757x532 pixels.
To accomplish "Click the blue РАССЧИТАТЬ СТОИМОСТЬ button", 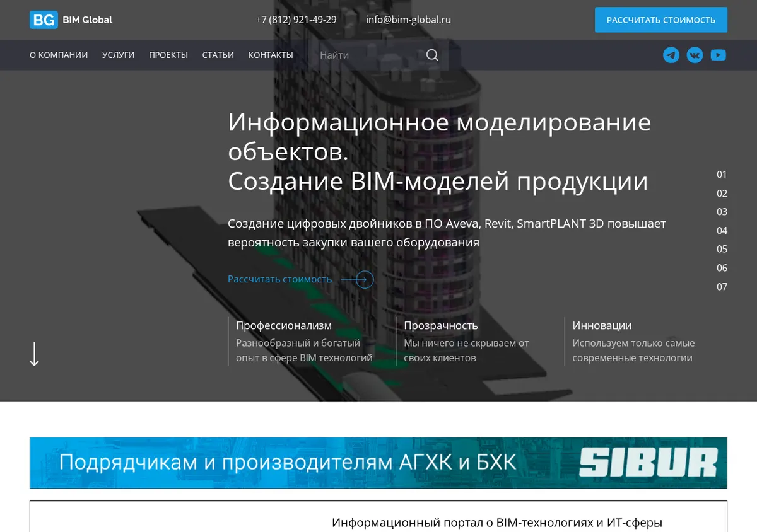I will 661,20.
